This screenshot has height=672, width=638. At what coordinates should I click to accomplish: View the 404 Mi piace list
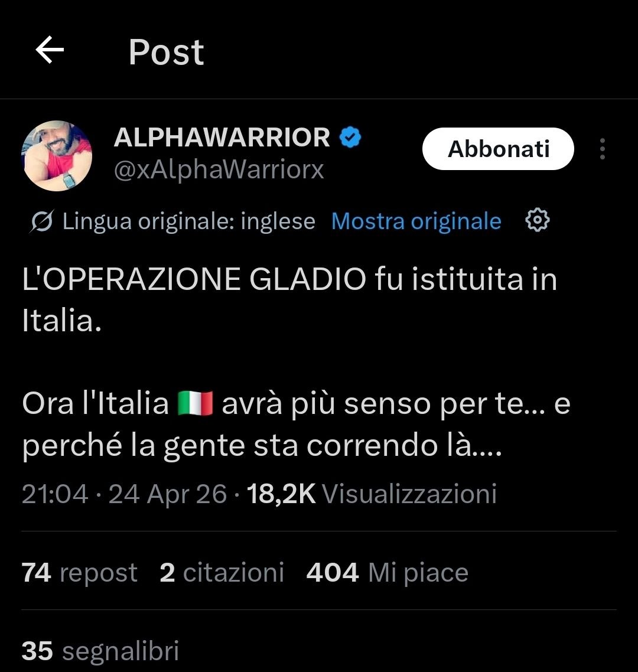pyautogui.click(x=387, y=572)
